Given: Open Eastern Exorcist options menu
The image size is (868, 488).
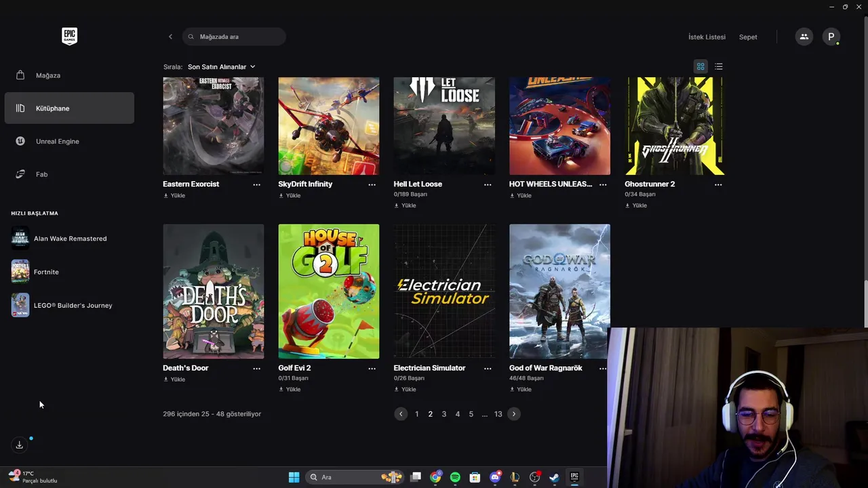Looking at the screenshot, I should pyautogui.click(x=256, y=184).
